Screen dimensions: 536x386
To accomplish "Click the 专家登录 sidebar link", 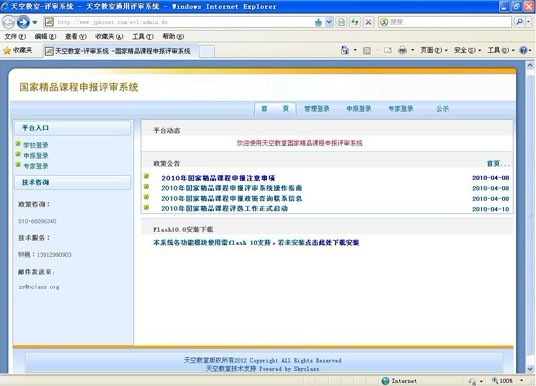I will click(36, 166).
